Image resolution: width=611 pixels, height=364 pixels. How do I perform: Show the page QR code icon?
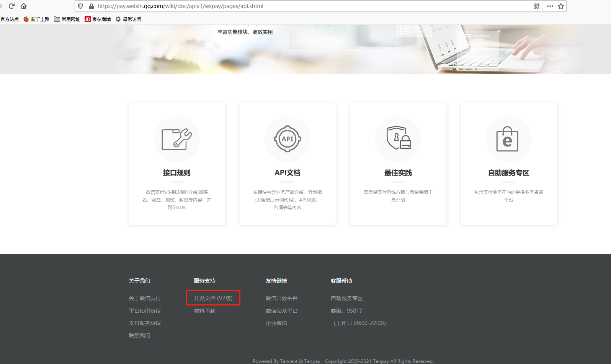click(x=537, y=6)
